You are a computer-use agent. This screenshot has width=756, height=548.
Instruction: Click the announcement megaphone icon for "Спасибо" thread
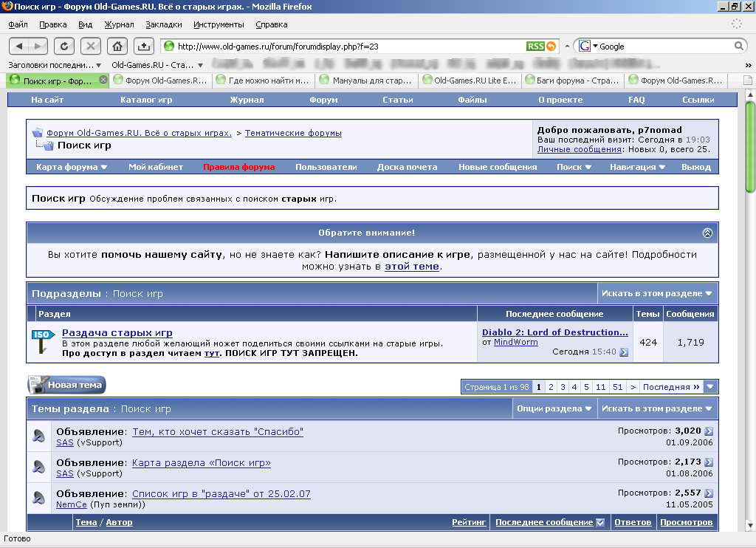[39, 436]
